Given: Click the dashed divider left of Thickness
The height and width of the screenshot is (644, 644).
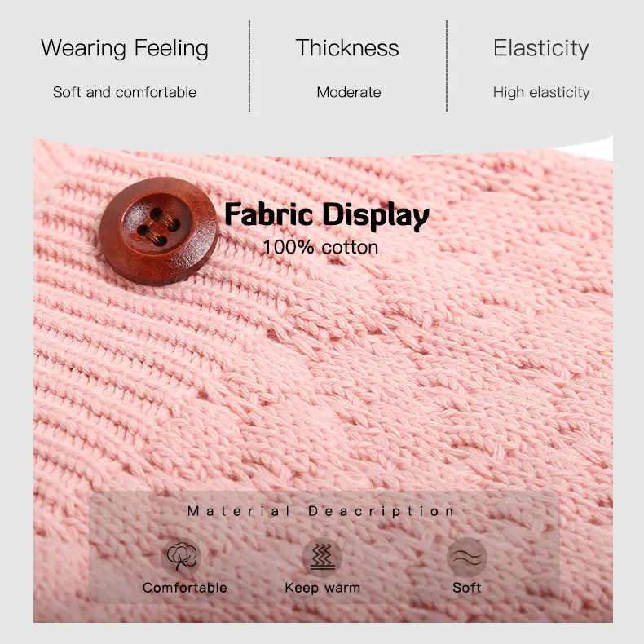Looking at the screenshot, I should coord(249,66).
